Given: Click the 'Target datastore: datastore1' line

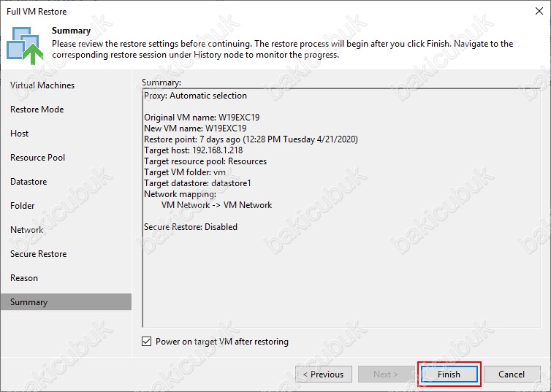Looking at the screenshot, I should (197, 182).
